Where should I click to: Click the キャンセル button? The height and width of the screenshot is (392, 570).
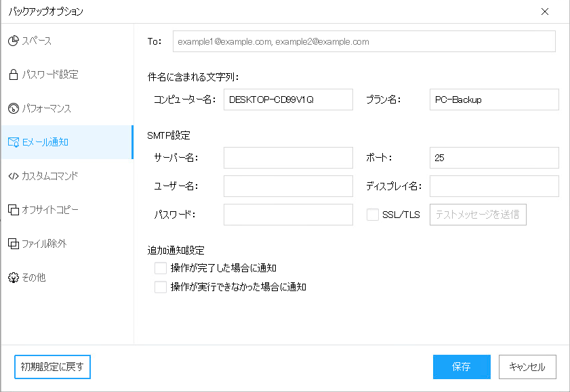(x=527, y=366)
